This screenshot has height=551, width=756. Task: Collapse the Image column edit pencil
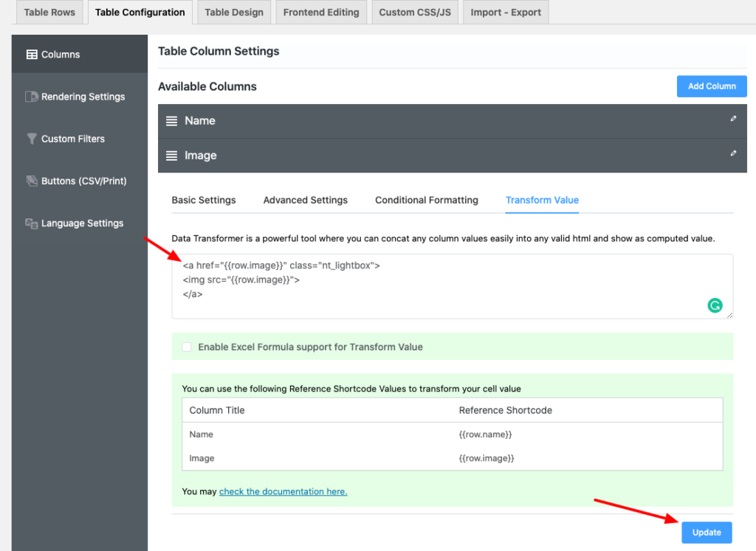[733, 153]
